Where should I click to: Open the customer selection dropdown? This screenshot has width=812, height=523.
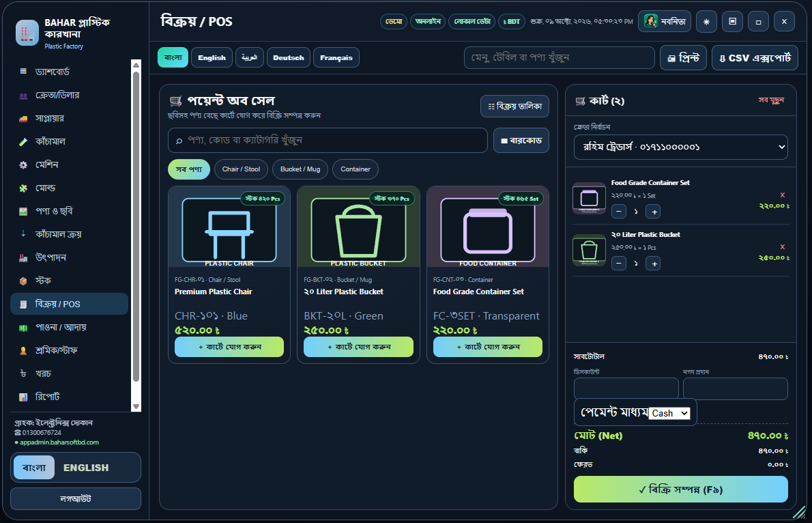pos(680,147)
